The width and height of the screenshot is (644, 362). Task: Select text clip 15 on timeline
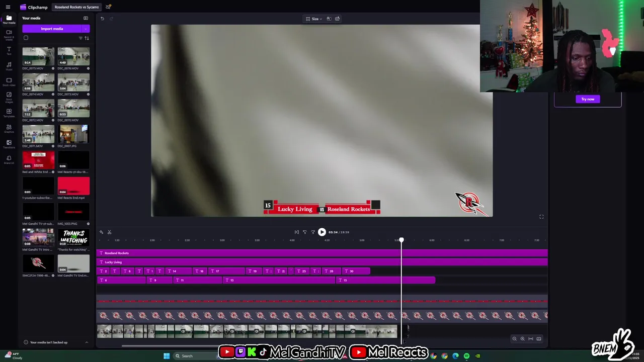click(x=385, y=280)
